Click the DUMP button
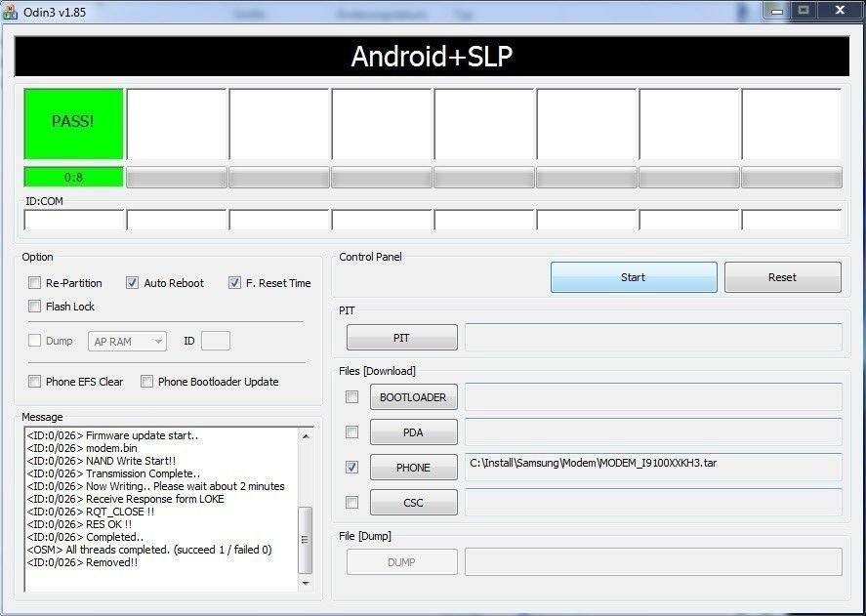The image size is (866, 616). tap(402, 562)
